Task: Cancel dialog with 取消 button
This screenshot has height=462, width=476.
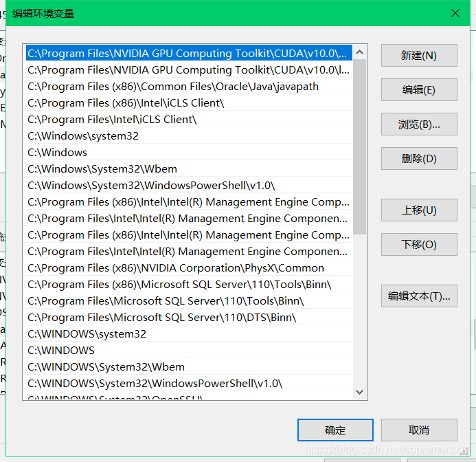Action: click(x=419, y=430)
